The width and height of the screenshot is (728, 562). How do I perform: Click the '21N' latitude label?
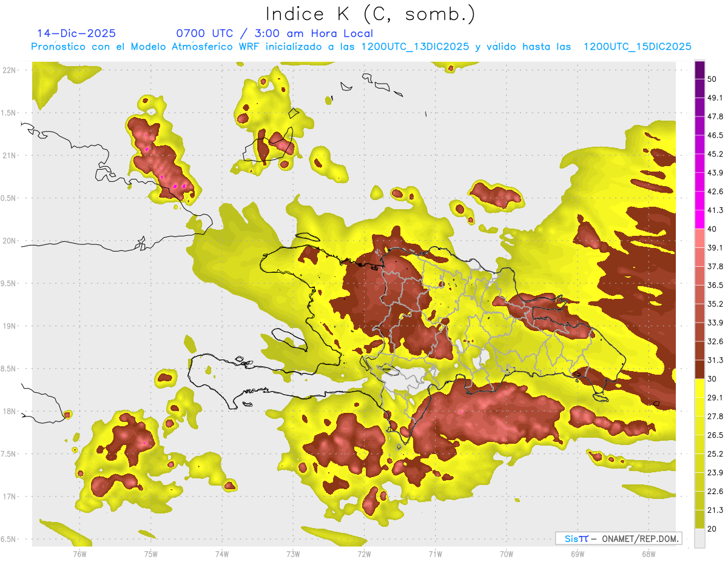click(x=8, y=155)
